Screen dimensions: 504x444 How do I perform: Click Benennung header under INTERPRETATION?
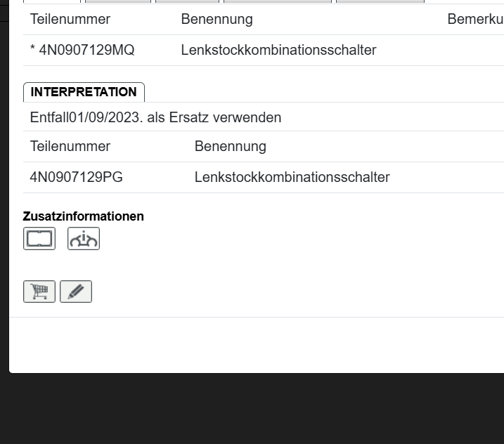(x=231, y=146)
